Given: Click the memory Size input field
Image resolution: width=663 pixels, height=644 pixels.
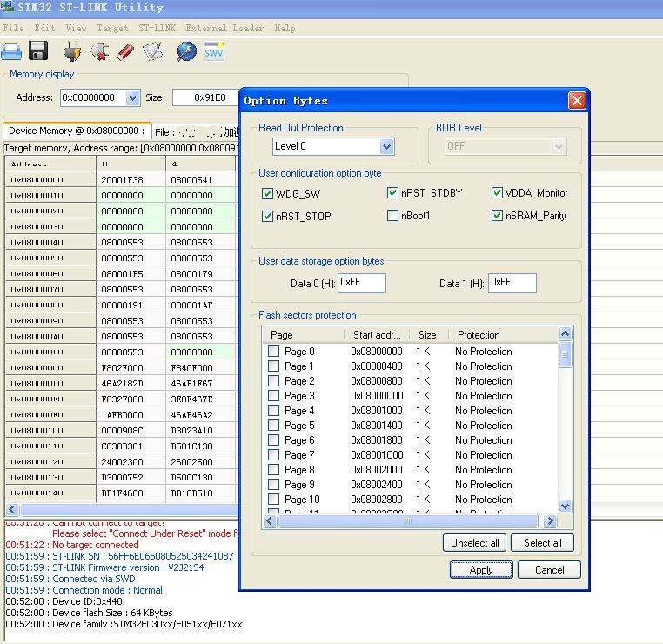Looking at the screenshot, I should pos(205,97).
